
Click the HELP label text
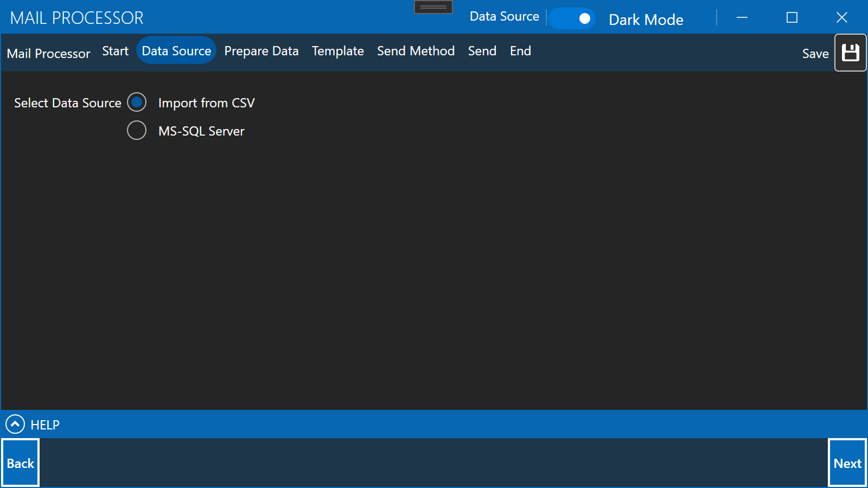(45, 425)
